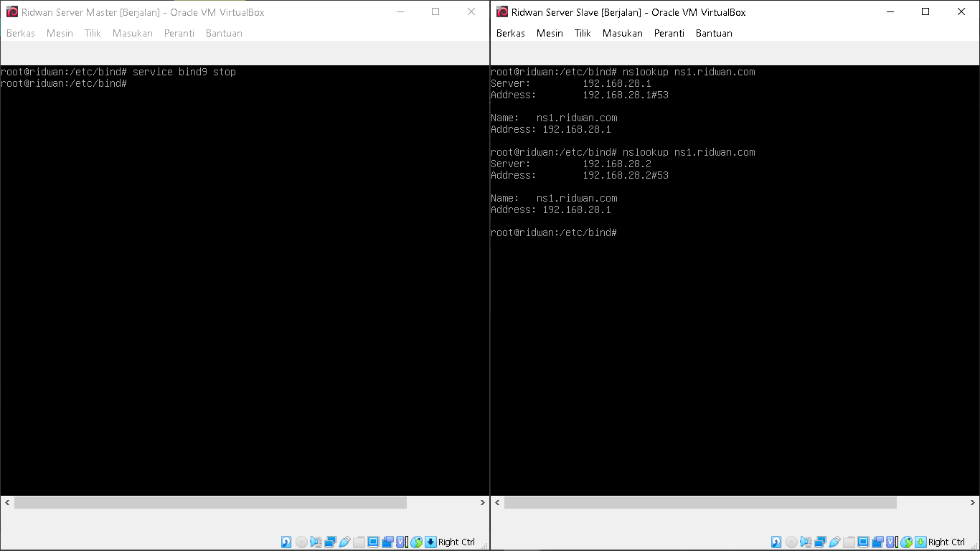Viewport: 980px width, 551px height.
Task: Click the display icon on master status bar
Action: (372, 542)
